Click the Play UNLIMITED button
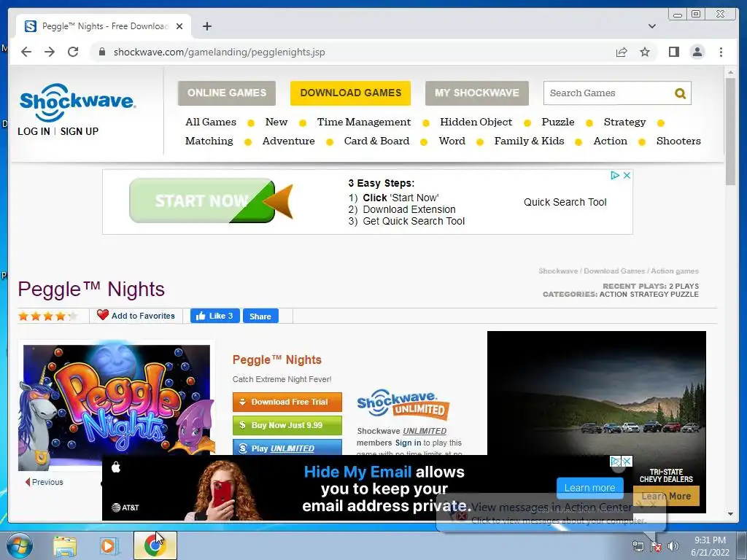 [x=287, y=448]
